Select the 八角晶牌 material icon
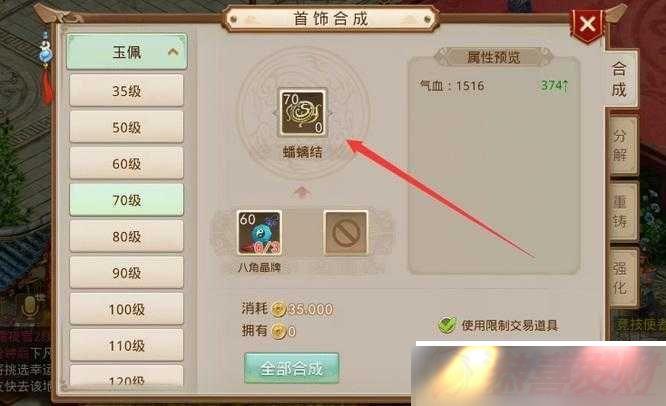The height and width of the screenshot is (406, 666). [259, 233]
